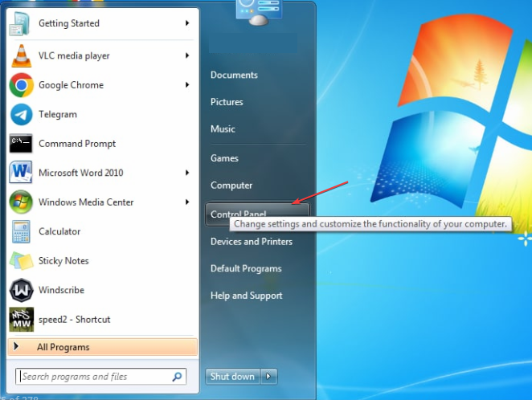Open the Music menu entry

[223, 129]
